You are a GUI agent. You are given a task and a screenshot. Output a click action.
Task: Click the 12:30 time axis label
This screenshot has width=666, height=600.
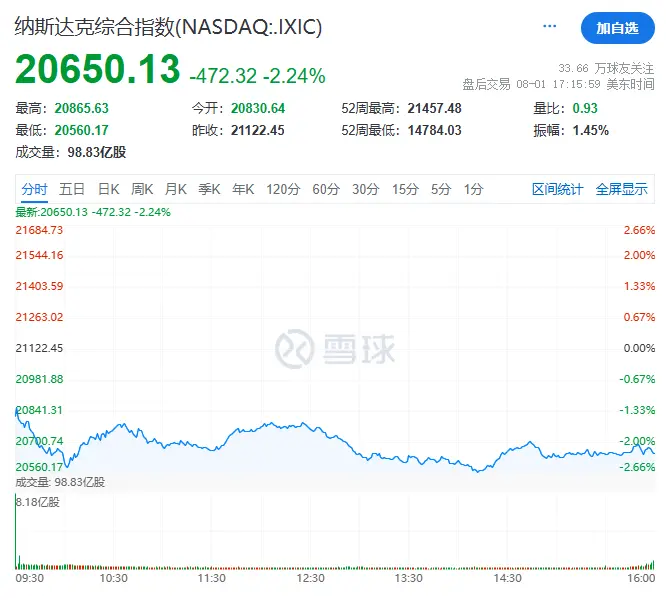pyautogui.click(x=310, y=578)
